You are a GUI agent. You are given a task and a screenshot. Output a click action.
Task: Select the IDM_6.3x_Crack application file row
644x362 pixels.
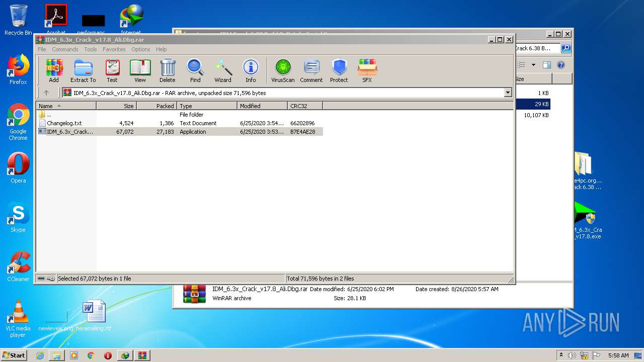(x=180, y=132)
